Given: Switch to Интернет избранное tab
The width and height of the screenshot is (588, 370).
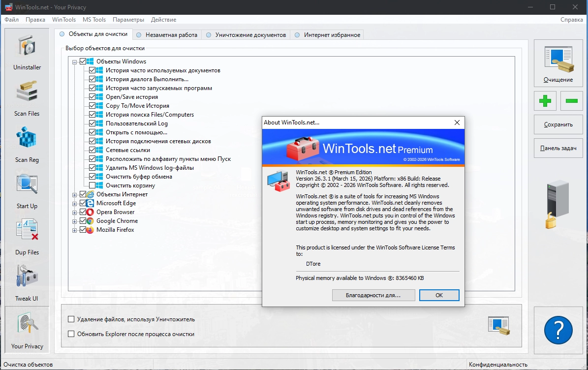Looking at the screenshot, I should [327, 35].
